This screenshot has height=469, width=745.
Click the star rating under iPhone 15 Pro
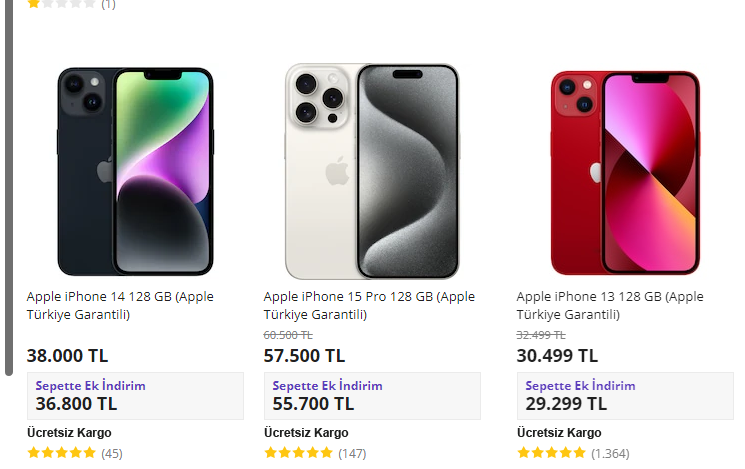(298, 453)
